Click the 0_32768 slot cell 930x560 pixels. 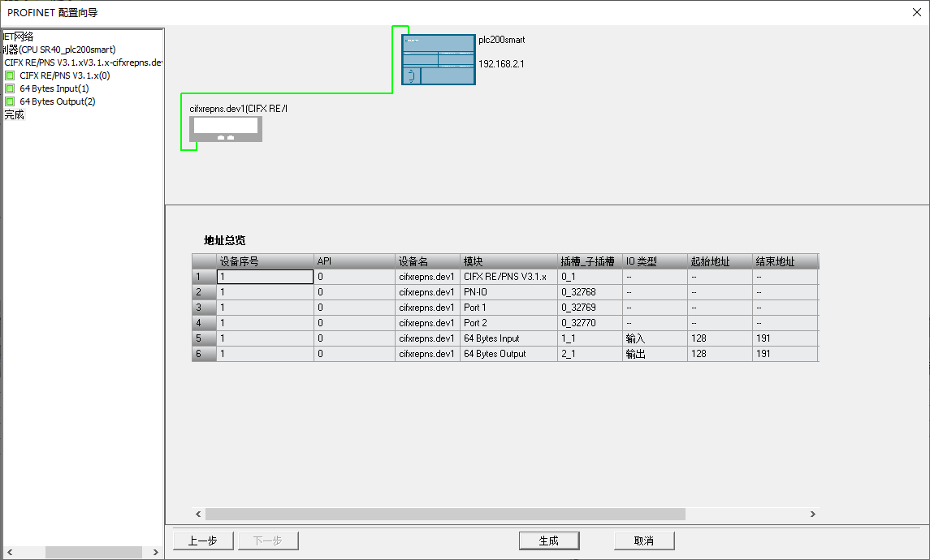(590, 292)
